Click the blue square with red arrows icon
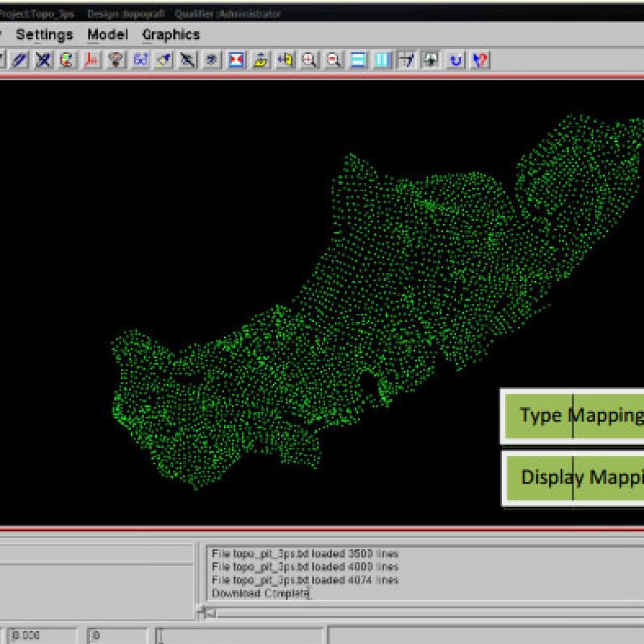 [x=236, y=60]
